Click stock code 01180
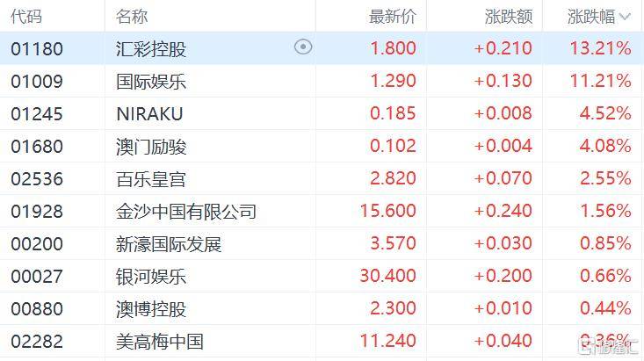The height and width of the screenshot is (361, 644). coord(37,49)
